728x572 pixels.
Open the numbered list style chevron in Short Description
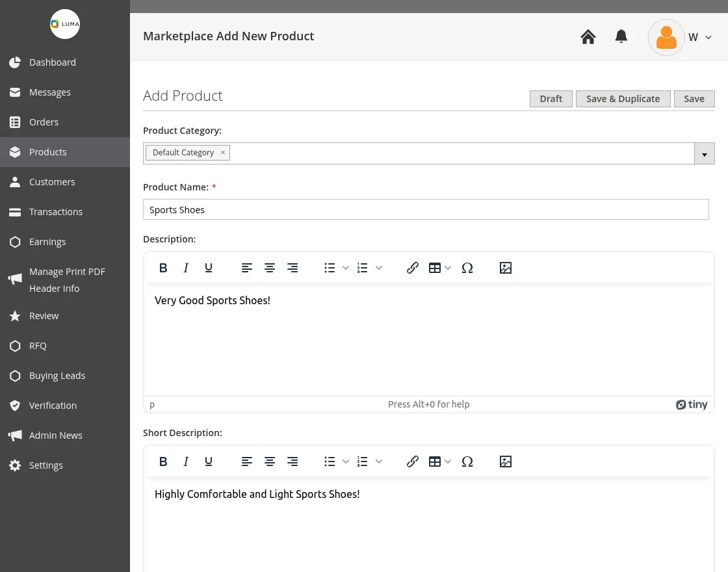click(x=378, y=461)
